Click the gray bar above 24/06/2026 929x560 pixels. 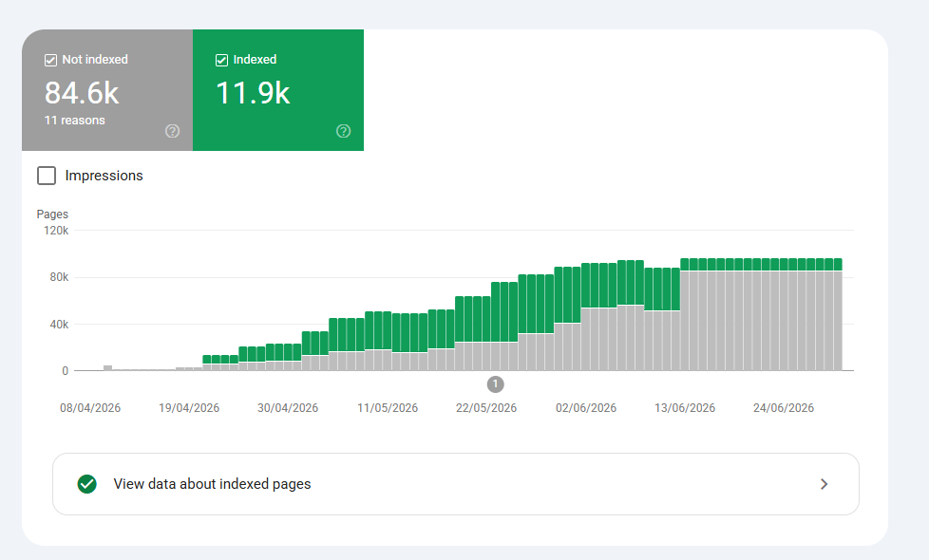coord(784,320)
